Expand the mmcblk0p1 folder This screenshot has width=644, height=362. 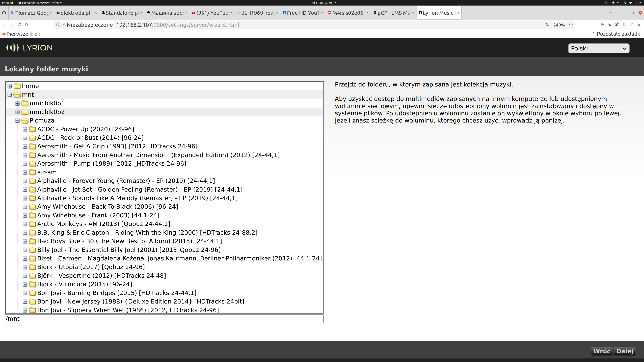click(17, 103)
